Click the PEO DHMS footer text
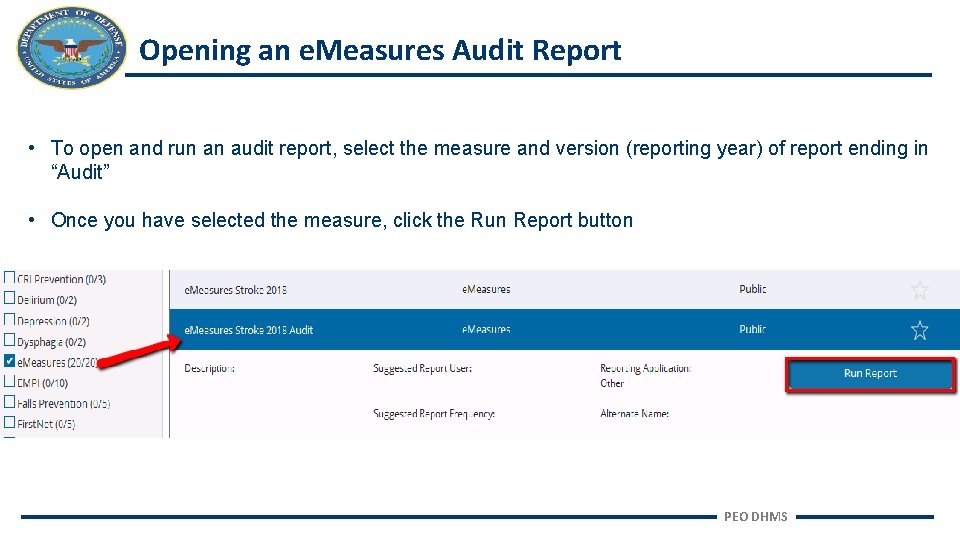This screenshot has width=960, height=540. [756, 517]
